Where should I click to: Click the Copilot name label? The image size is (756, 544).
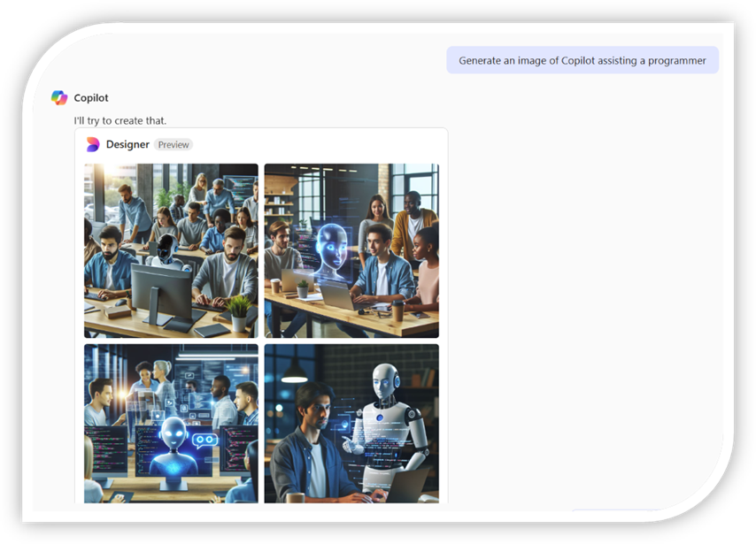pyautogui.click(x=91, y=98)
